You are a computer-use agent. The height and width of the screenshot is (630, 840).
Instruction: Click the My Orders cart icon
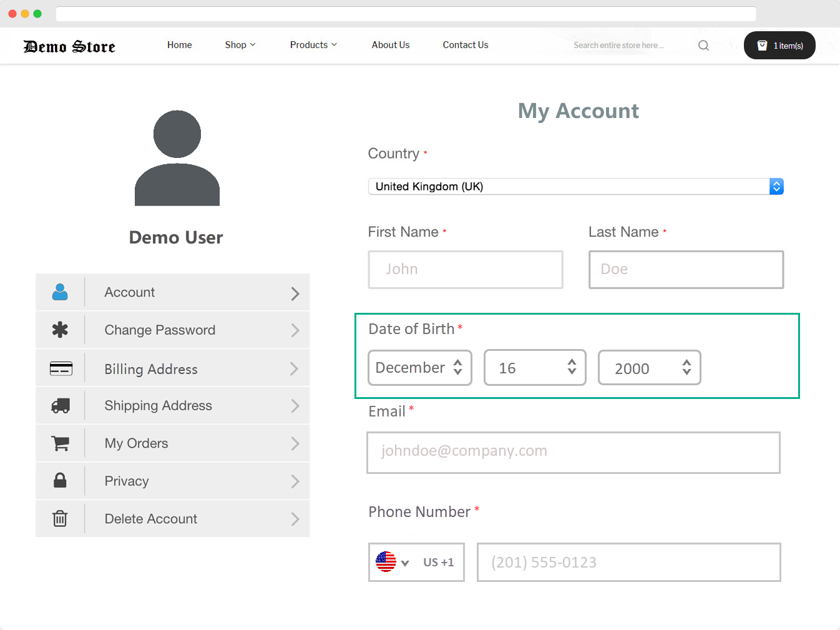point(60,443)
